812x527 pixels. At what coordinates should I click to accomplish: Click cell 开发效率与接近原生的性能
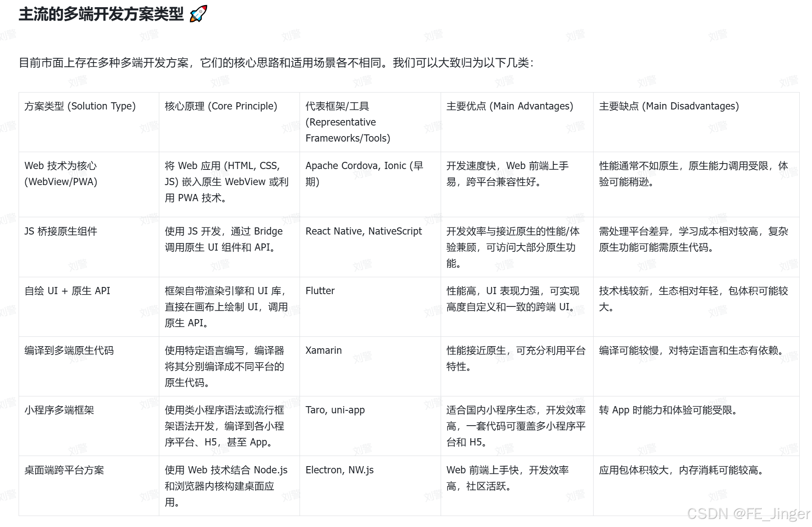[x=517, y=247]
